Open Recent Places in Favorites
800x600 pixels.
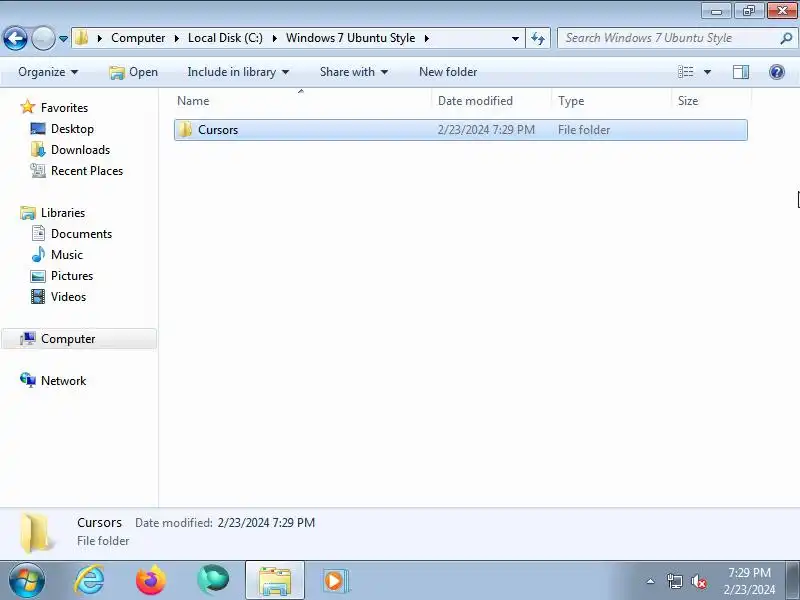click(87, 170)
